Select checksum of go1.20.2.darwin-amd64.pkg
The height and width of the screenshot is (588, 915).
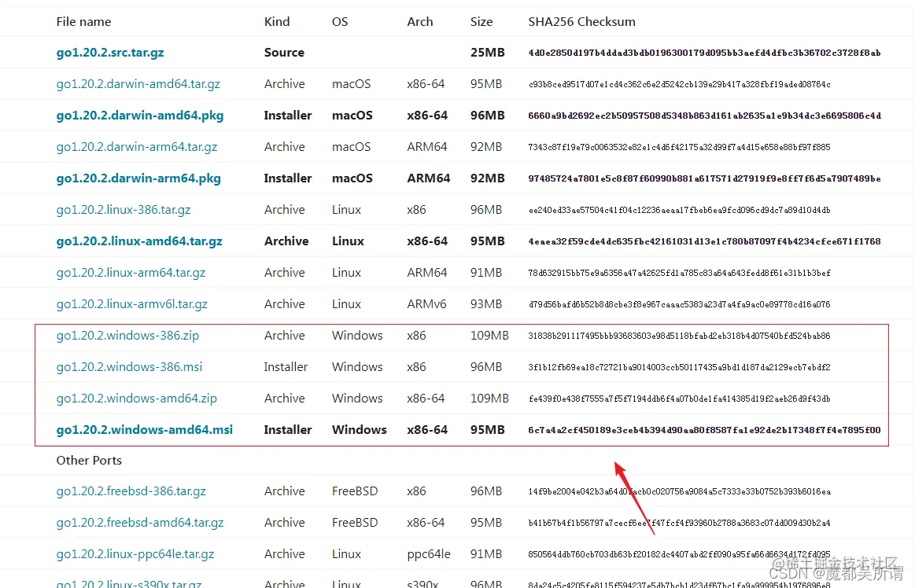704,116
